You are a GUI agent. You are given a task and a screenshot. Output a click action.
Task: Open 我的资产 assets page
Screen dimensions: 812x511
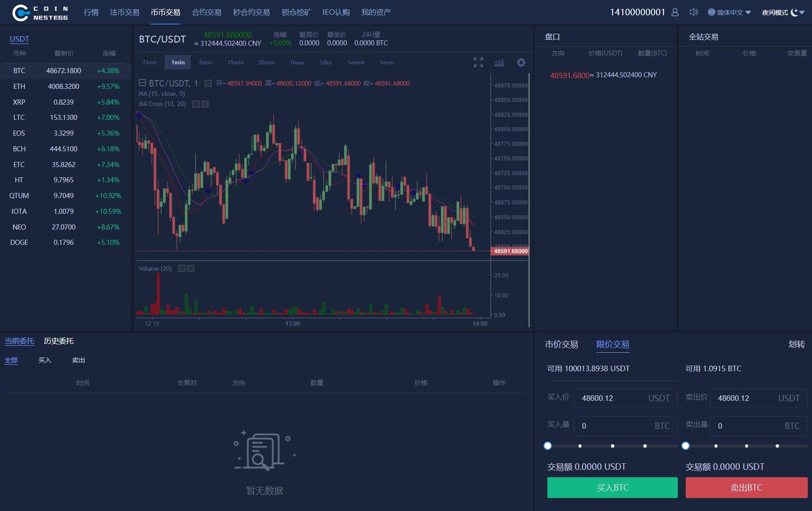point(376,12)
